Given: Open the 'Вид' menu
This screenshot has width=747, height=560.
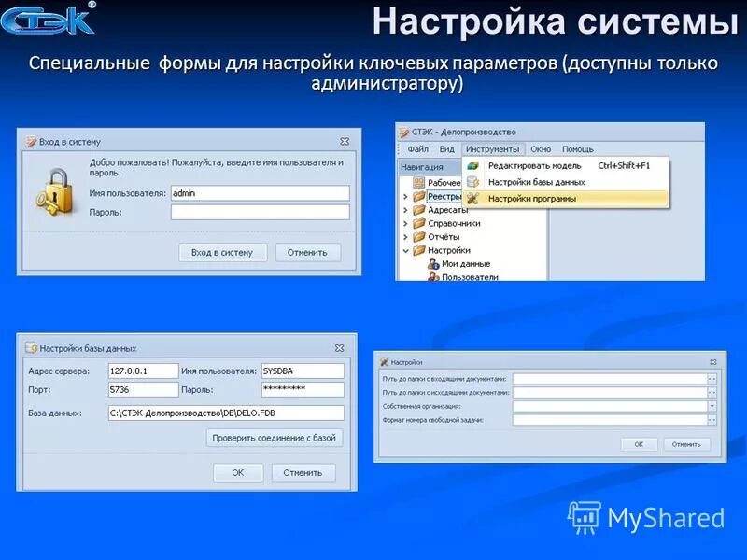Looking at the screenshot, I should point(447,149).
